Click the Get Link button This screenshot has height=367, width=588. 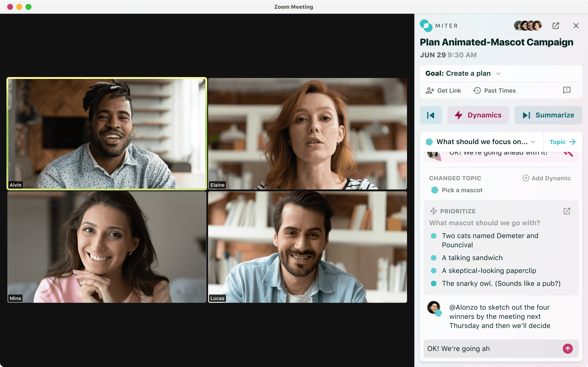[444, 90]
